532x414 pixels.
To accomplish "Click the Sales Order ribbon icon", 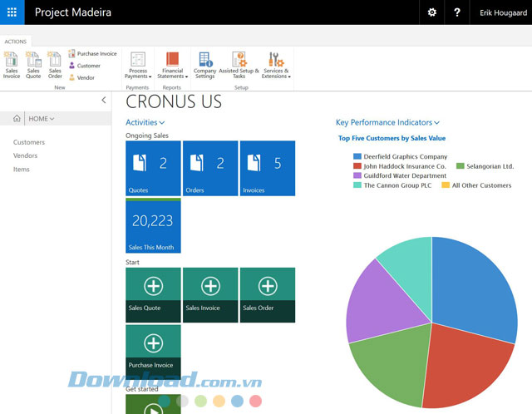I will pyautogui.click(x=55, y=64).
